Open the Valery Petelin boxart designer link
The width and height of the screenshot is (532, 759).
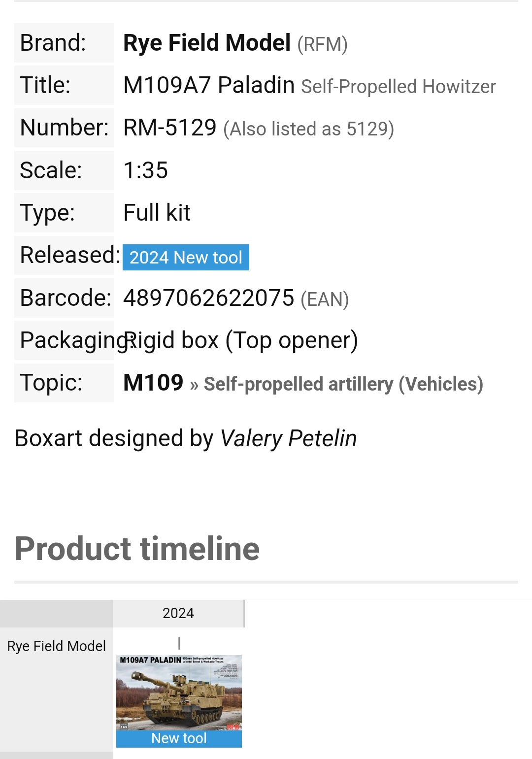coord(288,438)
